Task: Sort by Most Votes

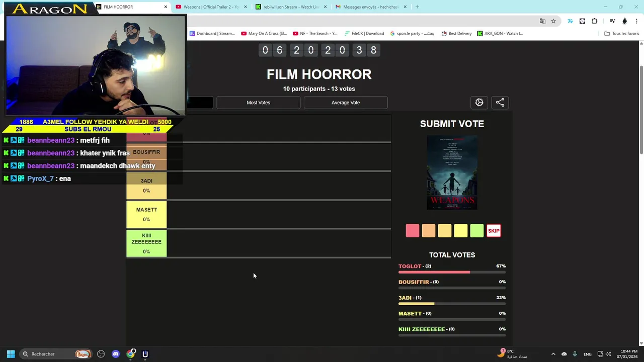Action: 259,103
